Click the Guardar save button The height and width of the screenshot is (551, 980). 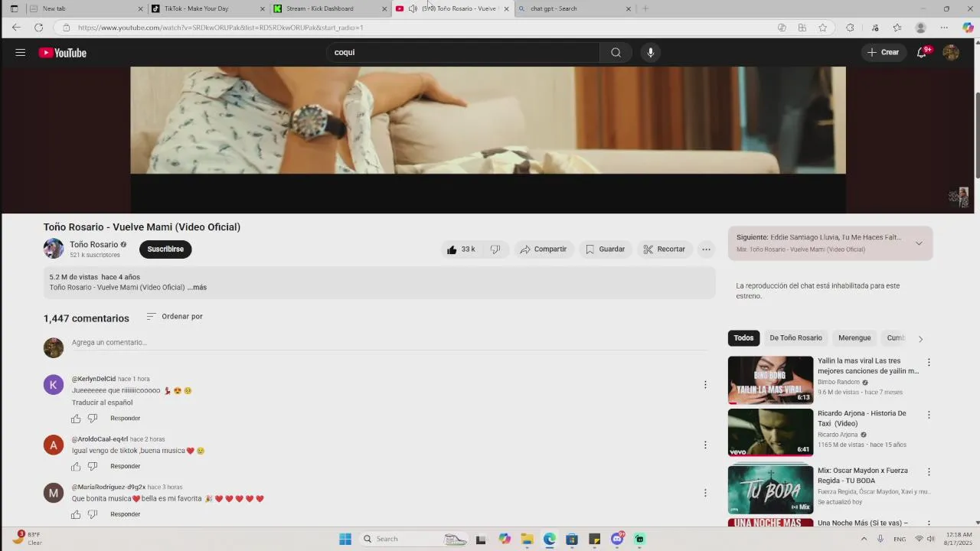click(x=605, y=249)
